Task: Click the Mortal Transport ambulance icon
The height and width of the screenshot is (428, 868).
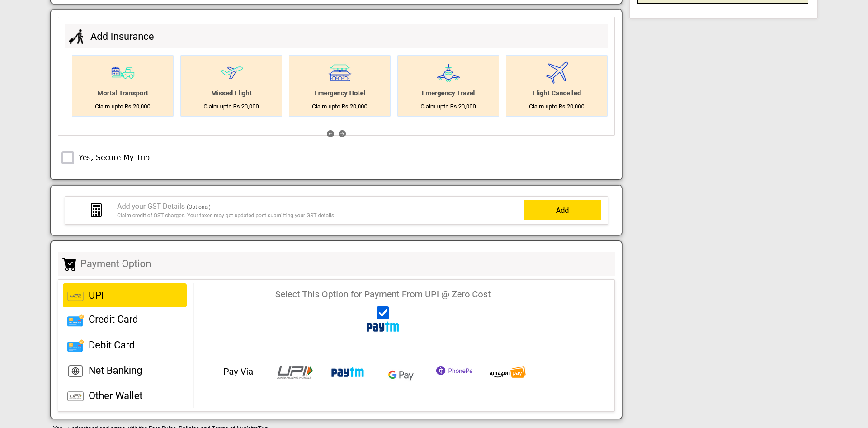Action: point(123,72)
